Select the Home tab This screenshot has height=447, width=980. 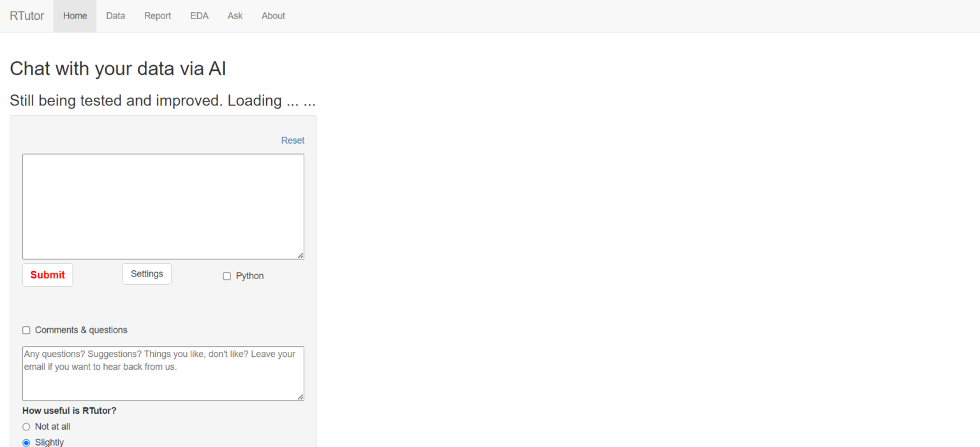75,15
